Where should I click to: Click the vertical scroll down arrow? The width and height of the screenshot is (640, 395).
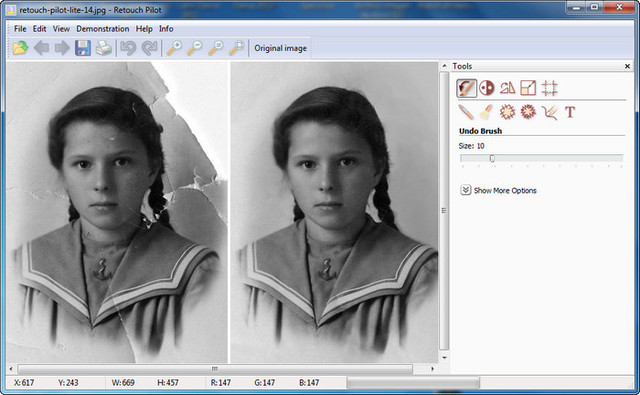[x=444, y=357]
